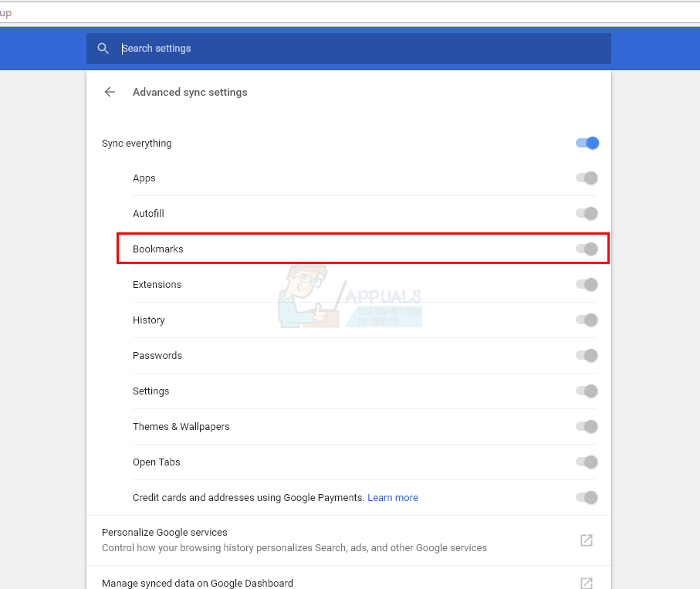Toggle the Themes & Wallpapers switch
This screenshot has width=700, height=589.
tap(587, 426)
